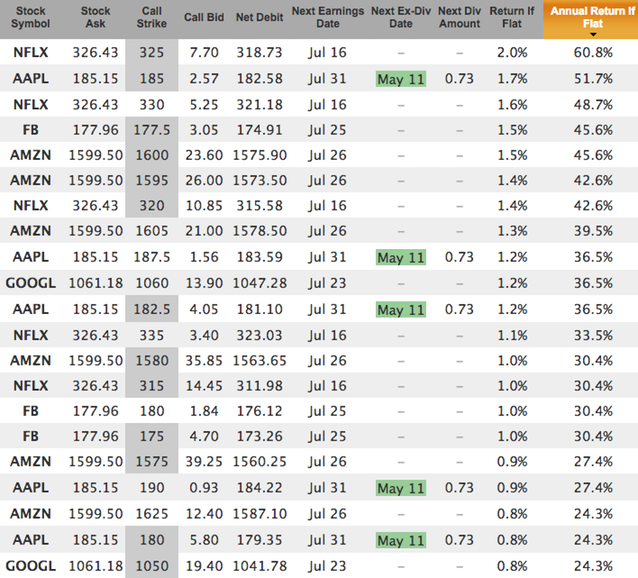
Task: Select call bid 0.93
Action: (x=204, y=487)
